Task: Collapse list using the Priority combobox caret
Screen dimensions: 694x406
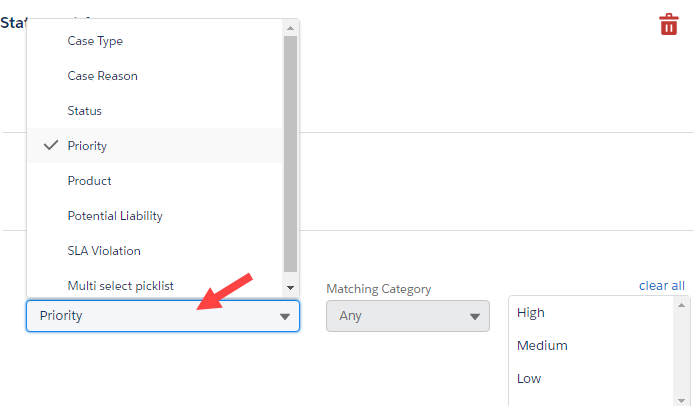Action: click(285, 317)
